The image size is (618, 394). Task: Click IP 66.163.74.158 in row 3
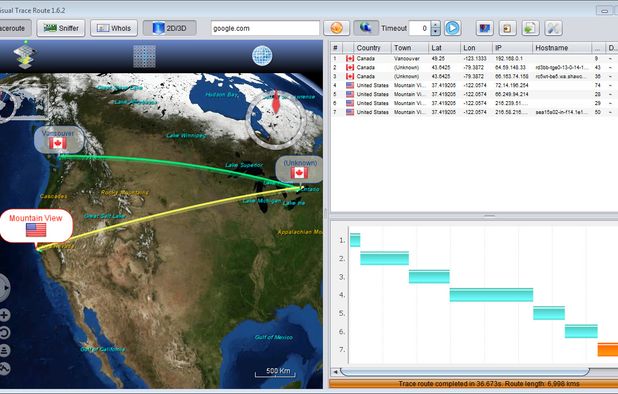[x=512, y=76]
